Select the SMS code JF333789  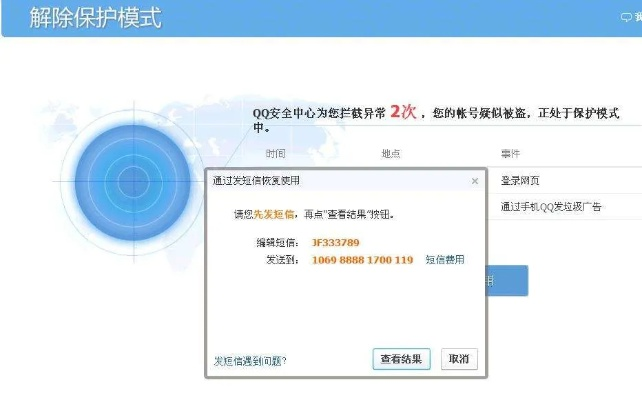click(x=335, y=243)
